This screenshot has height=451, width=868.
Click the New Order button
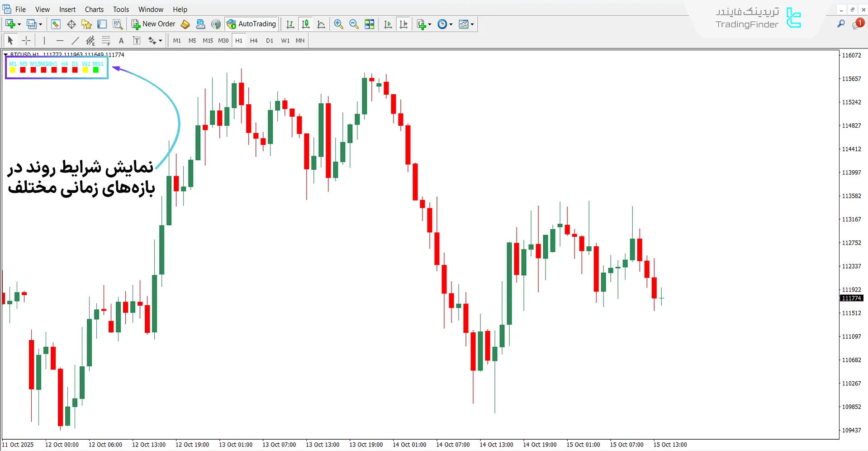click(153, 24)
